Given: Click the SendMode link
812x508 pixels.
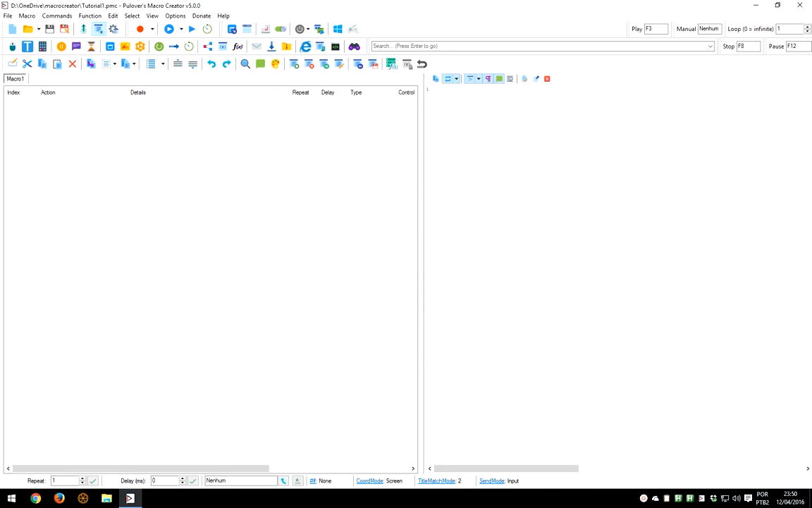Looking at the screenshot, I should [492, 481].
